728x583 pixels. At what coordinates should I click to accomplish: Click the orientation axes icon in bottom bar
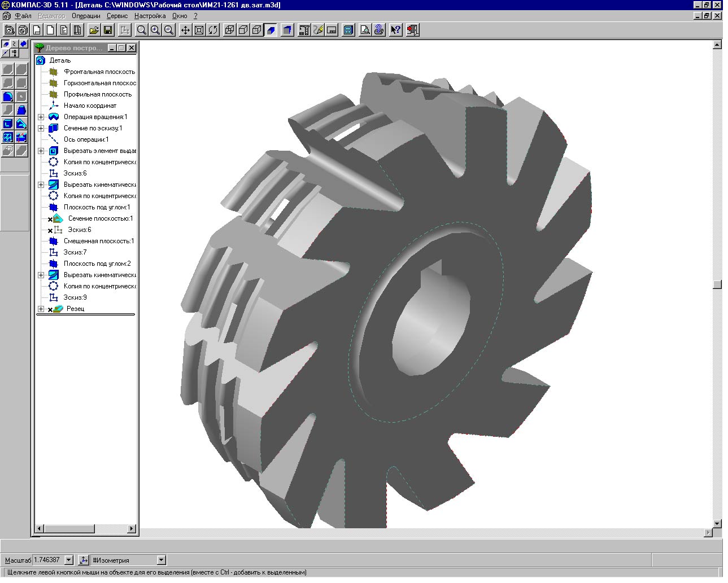[x=84, y=560]
